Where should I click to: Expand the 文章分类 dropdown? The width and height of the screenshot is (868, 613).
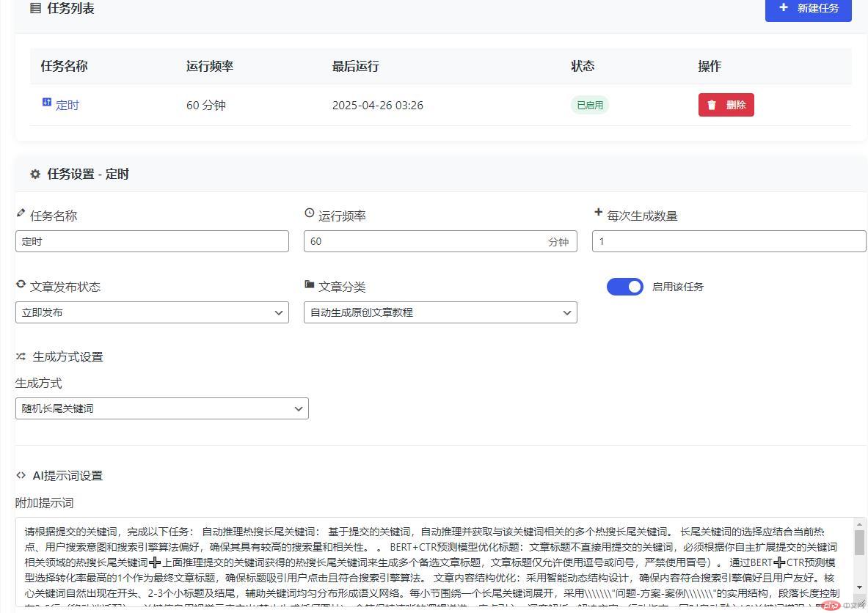440,312
